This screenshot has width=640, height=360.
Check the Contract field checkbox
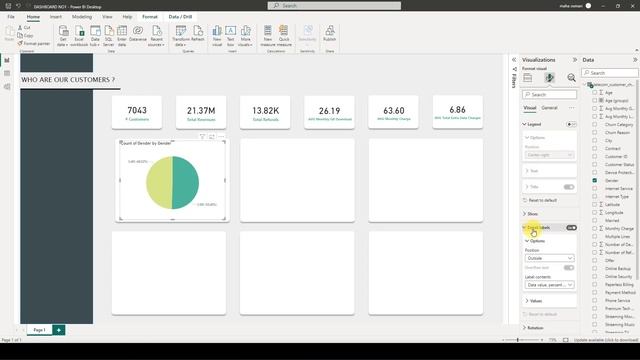coord(595,149)
